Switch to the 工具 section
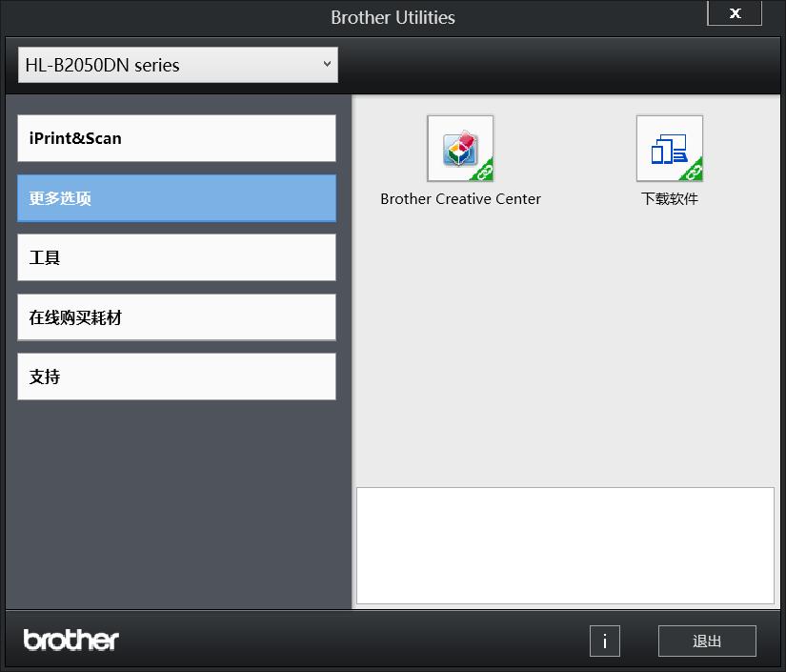The height and width of the screenshot is (672, 786). point(176,256)
